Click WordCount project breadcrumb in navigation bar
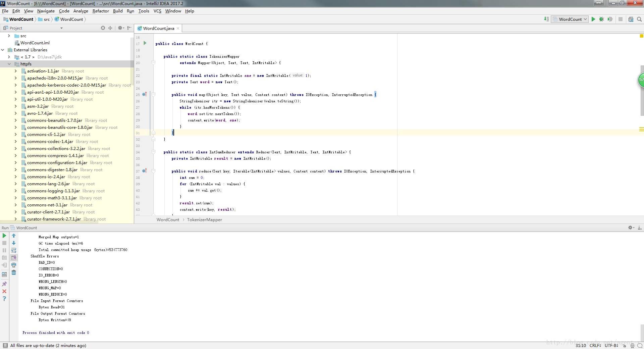The height and width of the screenshot is (349, 644). tap(18, 19)
